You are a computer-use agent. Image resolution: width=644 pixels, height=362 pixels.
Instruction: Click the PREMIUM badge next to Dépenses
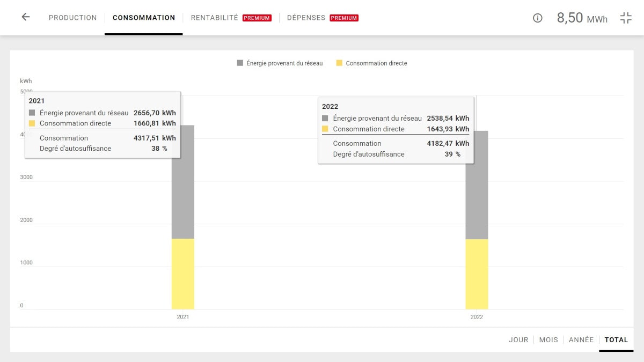[344, 18]
